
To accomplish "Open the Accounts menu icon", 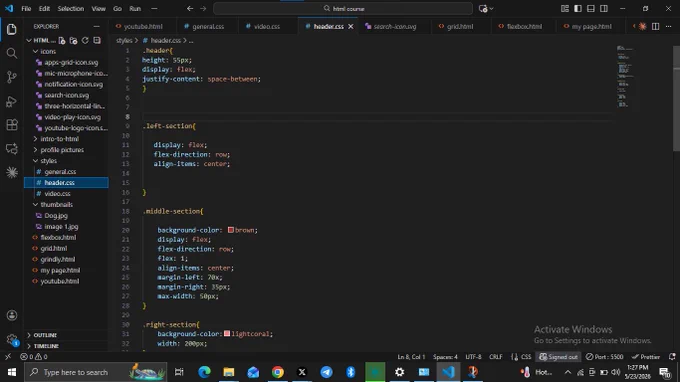I will (x=12, y=315).
